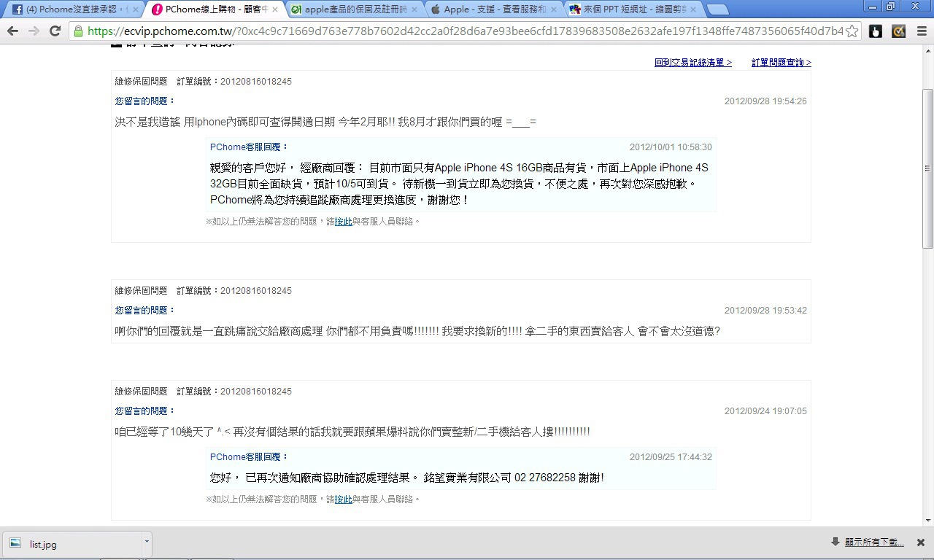Open the list.jpg download options dropdown arrow
Image resolution: width=934 pixels, height=560 pixels.
click(147, 542)
